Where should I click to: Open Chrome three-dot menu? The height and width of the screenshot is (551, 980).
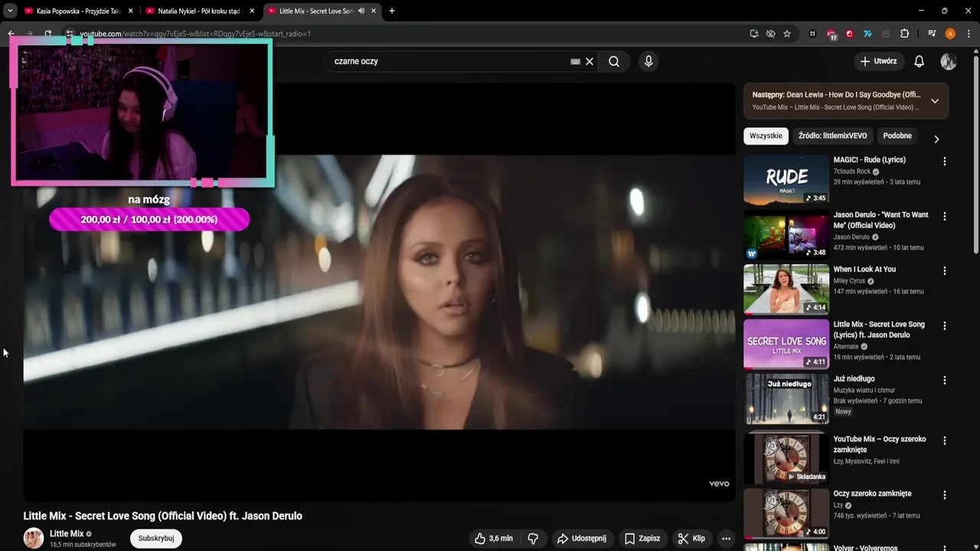(969, 34)
